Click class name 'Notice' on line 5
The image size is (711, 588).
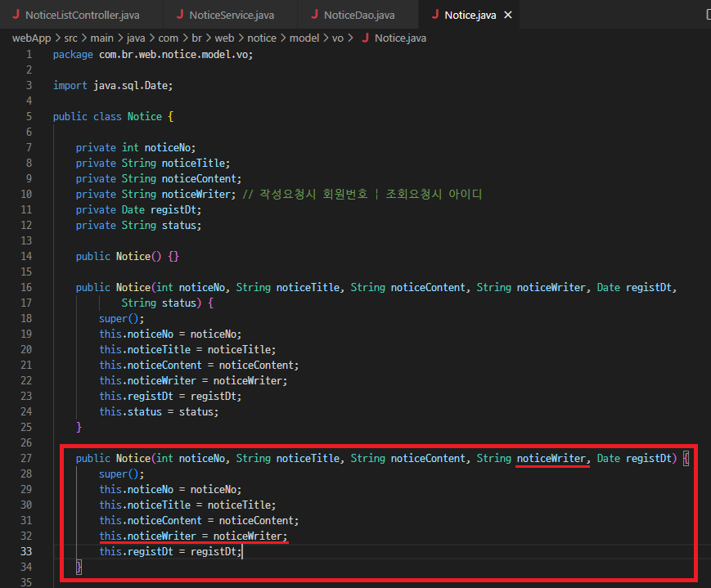click(145, 116)
